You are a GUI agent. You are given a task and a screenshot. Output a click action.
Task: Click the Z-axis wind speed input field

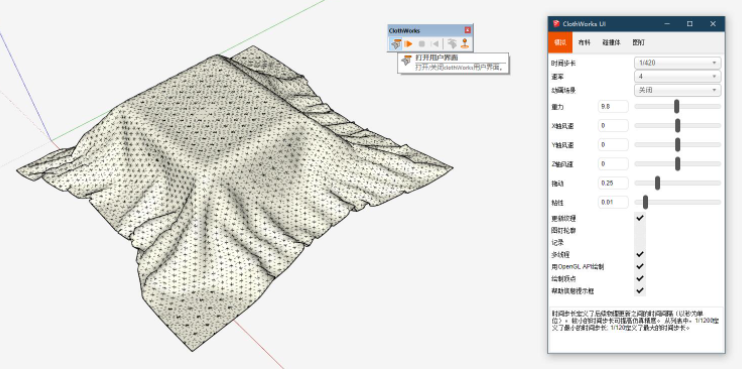click(613, 164)
